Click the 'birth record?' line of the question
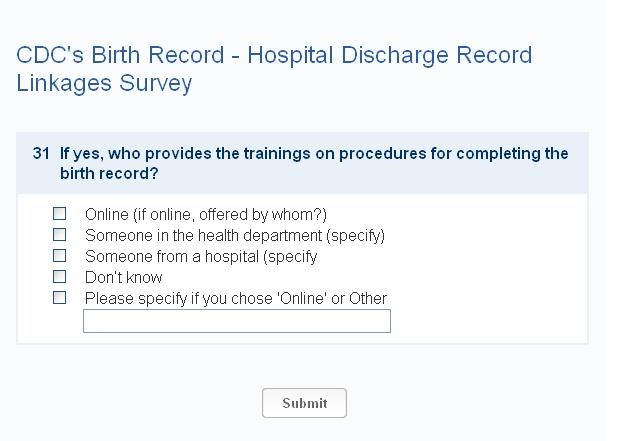Image resolution: width=640 pixels, height=441 pixels. click(x=108, y=174)
